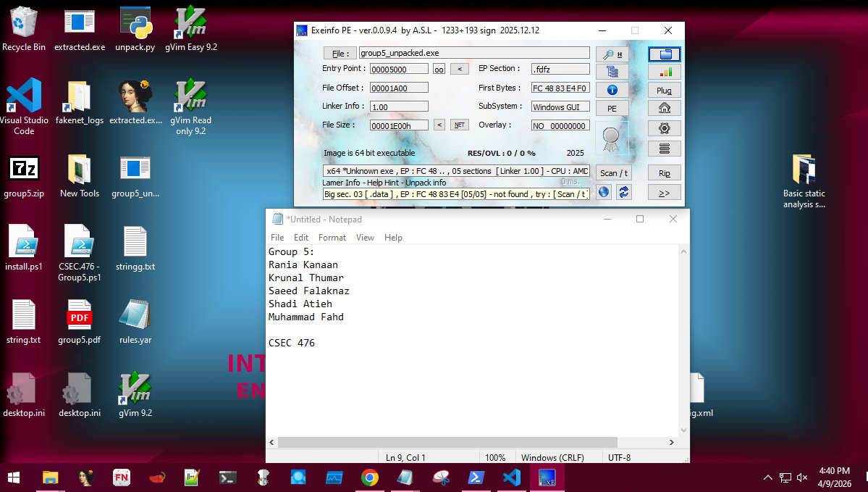Click the PE button
Viewport: 868px width, 492px height.
(x=612, y=108)
